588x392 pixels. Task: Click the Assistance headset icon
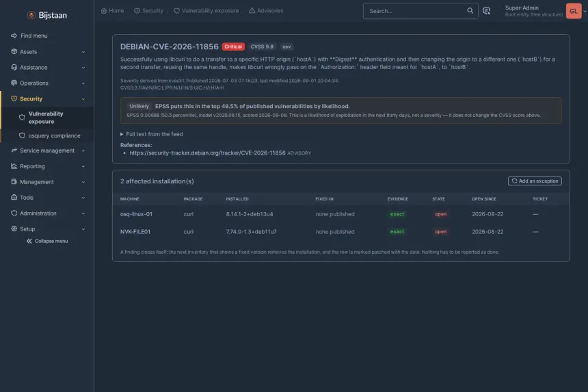click(14, 67)
